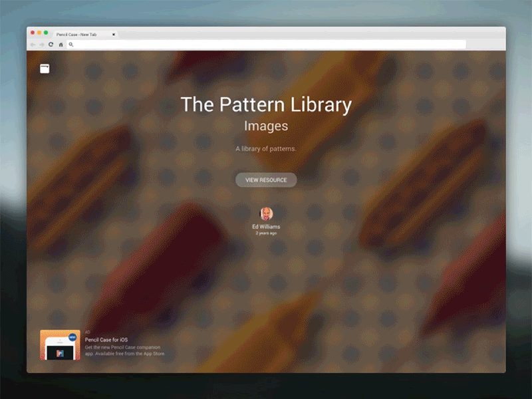532x399 pixels.
Task: Open the folder menu icon top-left
Action: (x=44, y=68)
